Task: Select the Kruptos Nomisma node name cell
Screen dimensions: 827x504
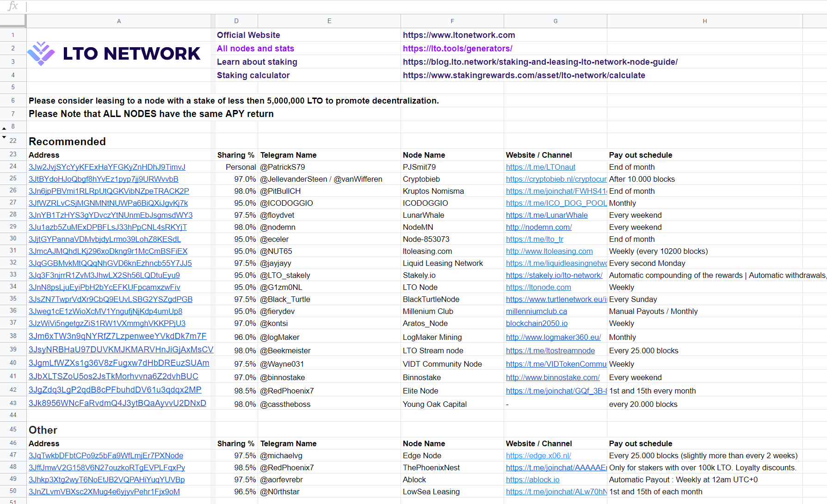Action: (452, 191)
